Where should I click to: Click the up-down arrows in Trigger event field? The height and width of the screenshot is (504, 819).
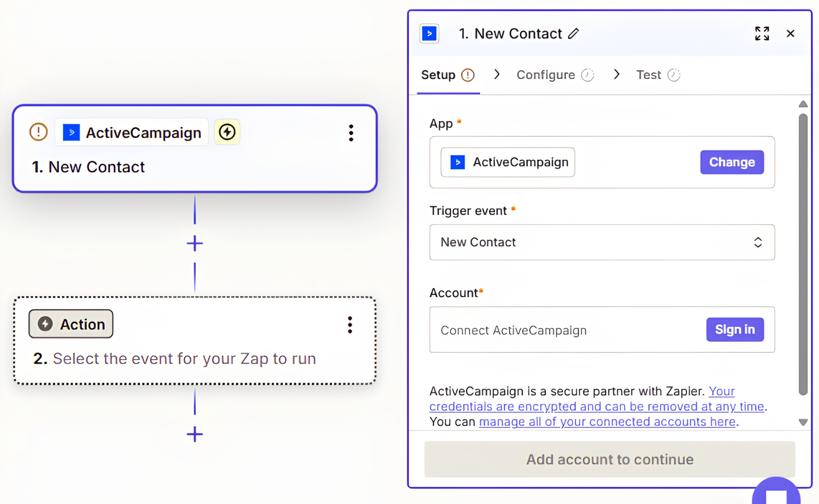coord(758,242)
